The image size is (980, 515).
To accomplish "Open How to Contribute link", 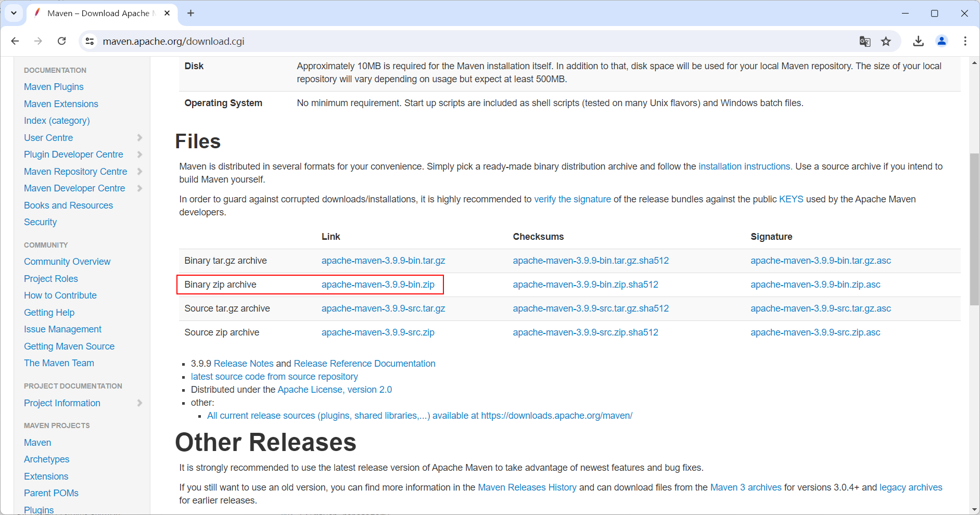I will click(x=60, y=295).
